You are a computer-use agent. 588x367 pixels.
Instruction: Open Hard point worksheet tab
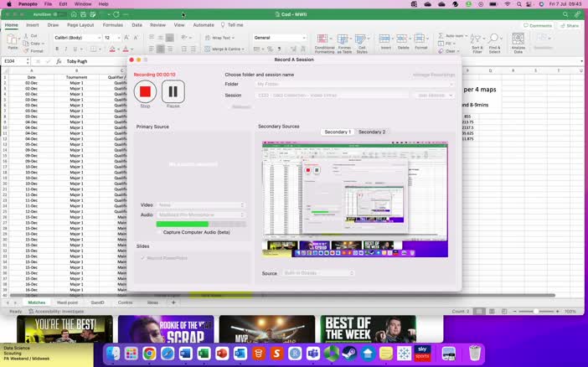click(68, 302)
